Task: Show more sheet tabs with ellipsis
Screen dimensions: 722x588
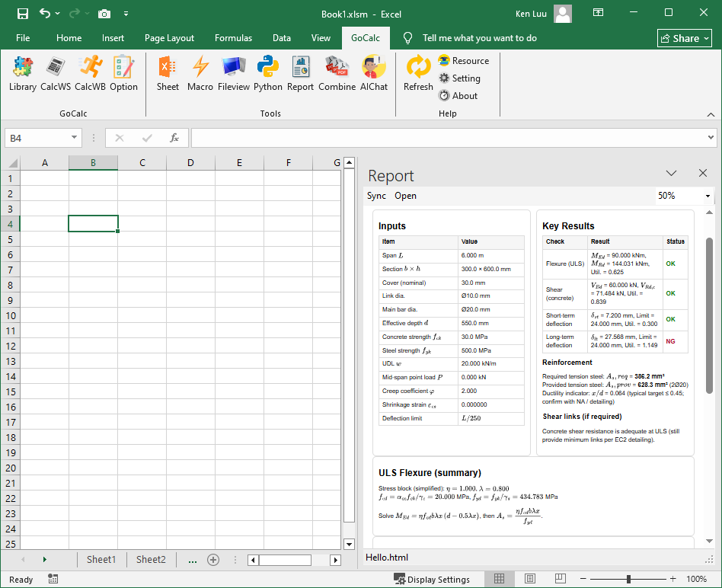Action: point(193,560)
